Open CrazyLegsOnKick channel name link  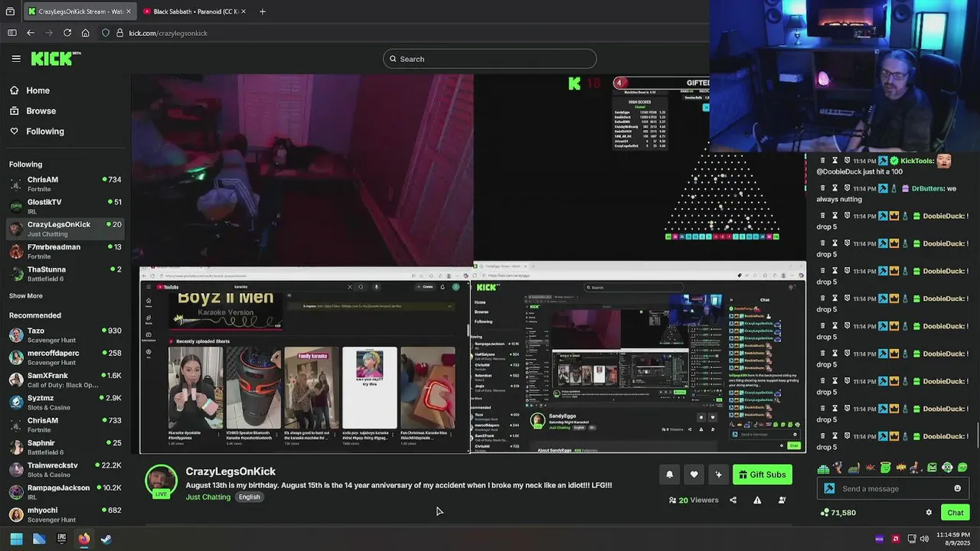click(x=230, y=471)
